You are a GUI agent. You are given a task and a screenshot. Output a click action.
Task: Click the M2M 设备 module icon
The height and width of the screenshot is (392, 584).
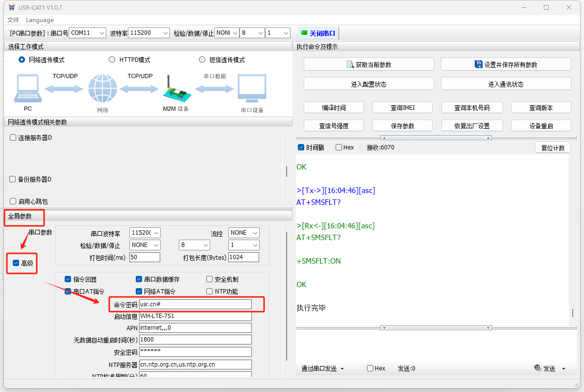point(175,89)
